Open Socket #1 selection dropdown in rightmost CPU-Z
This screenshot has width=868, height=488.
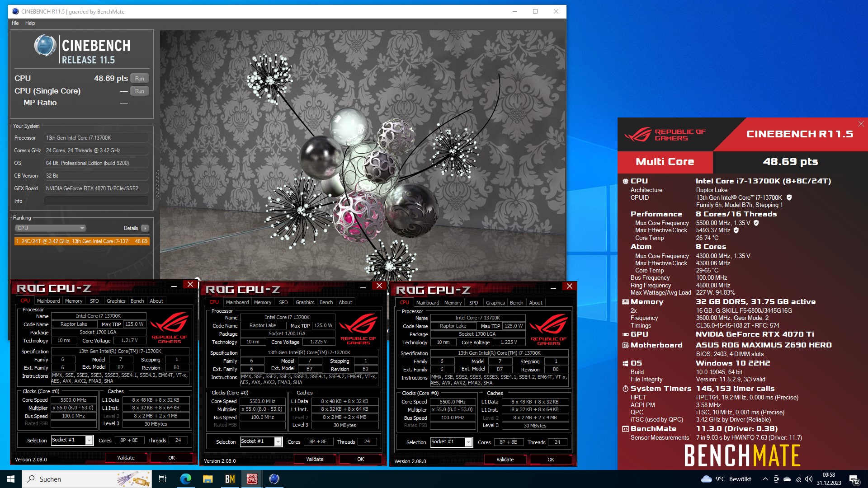click(468, 442)
